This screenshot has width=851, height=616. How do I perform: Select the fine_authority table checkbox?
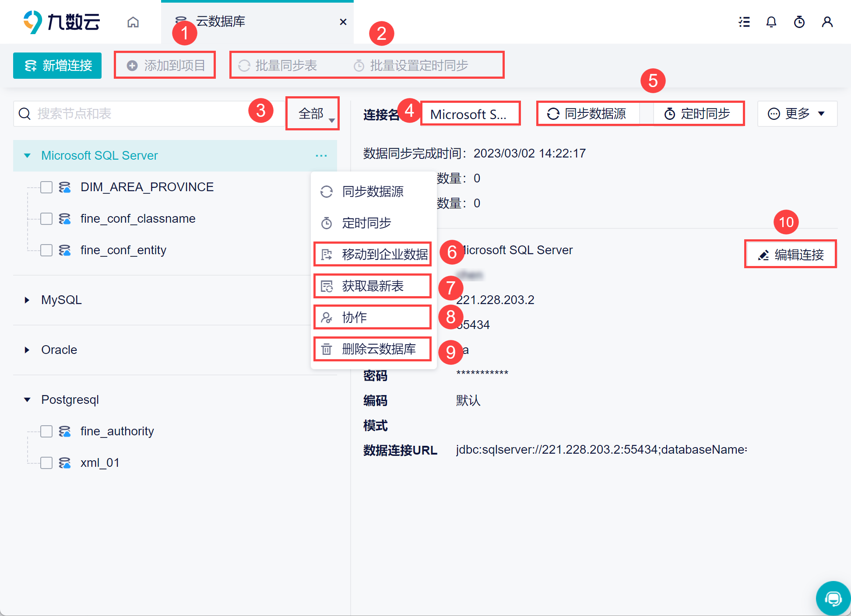[46, 431]
